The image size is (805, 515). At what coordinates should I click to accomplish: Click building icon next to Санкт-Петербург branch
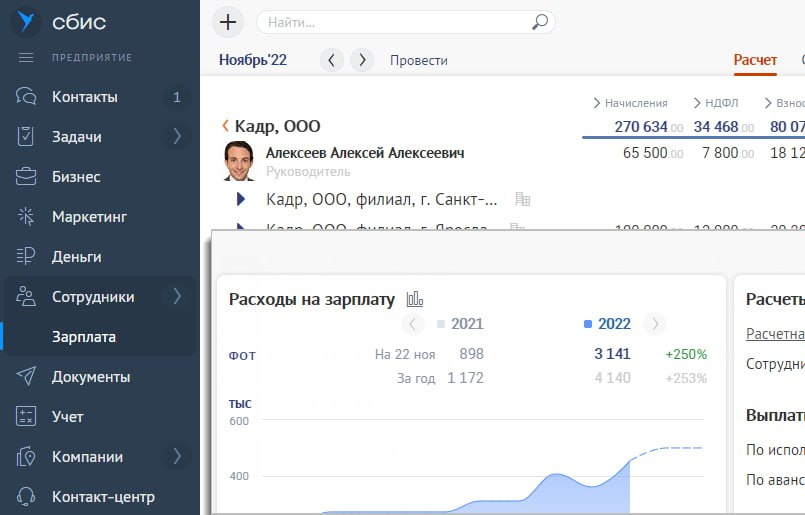tap(521, 200)
